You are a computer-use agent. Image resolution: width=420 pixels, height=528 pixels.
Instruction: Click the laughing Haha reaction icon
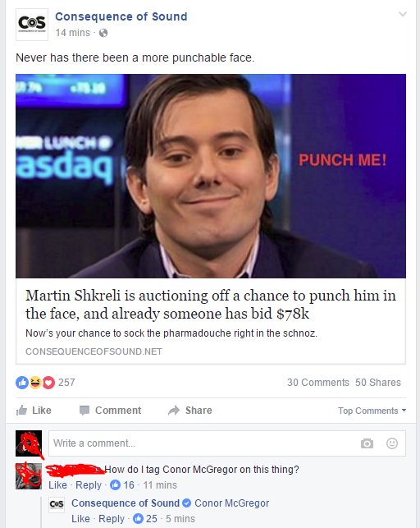[x=35, y=383]
